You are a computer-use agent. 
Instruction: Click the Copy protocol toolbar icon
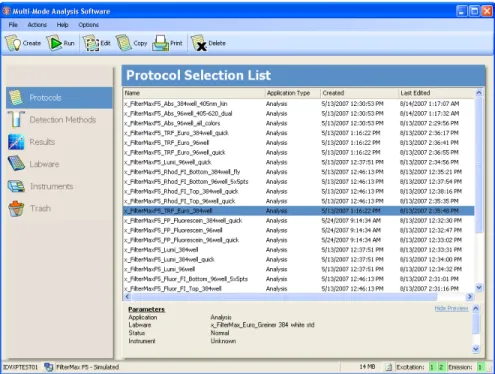coord(124,43)
